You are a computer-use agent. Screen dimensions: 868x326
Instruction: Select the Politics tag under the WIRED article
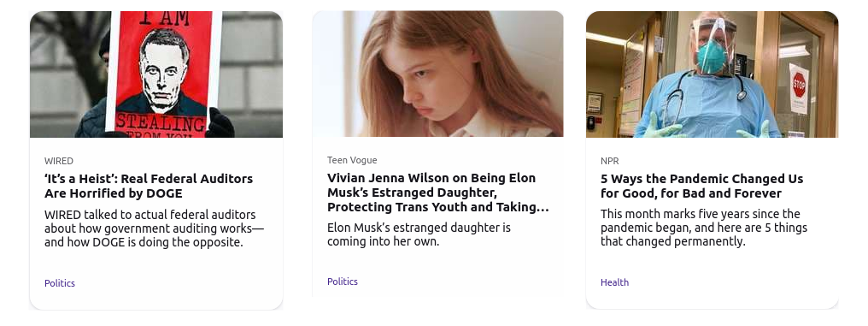(x=60, y=283)
